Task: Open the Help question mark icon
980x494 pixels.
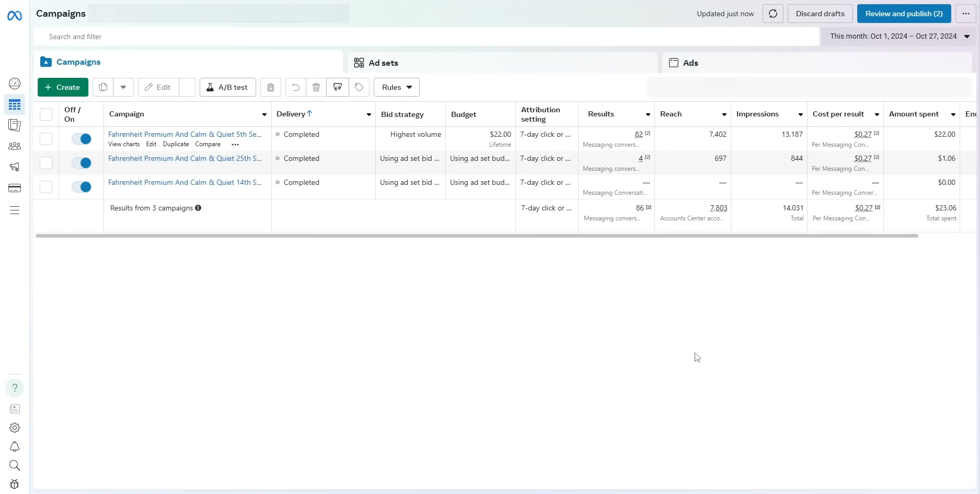Action: click(15, 388)
